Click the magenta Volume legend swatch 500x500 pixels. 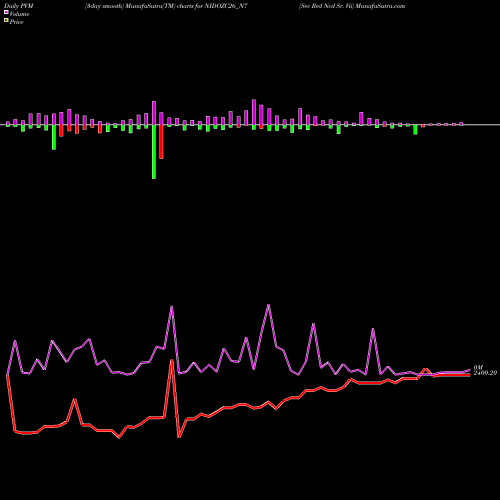click(6, 13)
